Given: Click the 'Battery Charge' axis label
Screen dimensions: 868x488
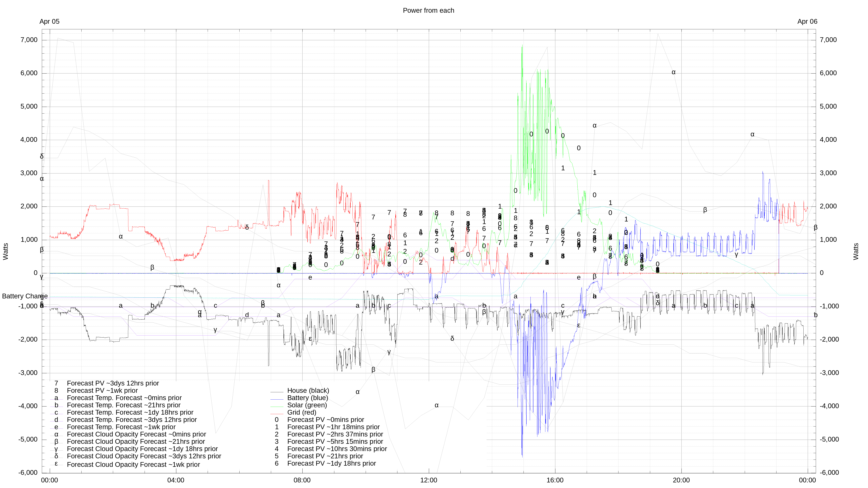Looking at the screenshot, I should tap(25, 296).
